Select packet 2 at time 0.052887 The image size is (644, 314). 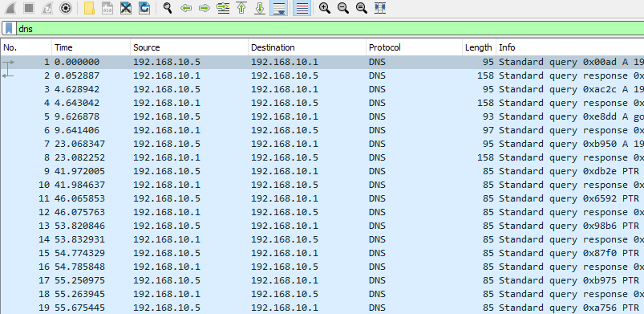[322, 75]
